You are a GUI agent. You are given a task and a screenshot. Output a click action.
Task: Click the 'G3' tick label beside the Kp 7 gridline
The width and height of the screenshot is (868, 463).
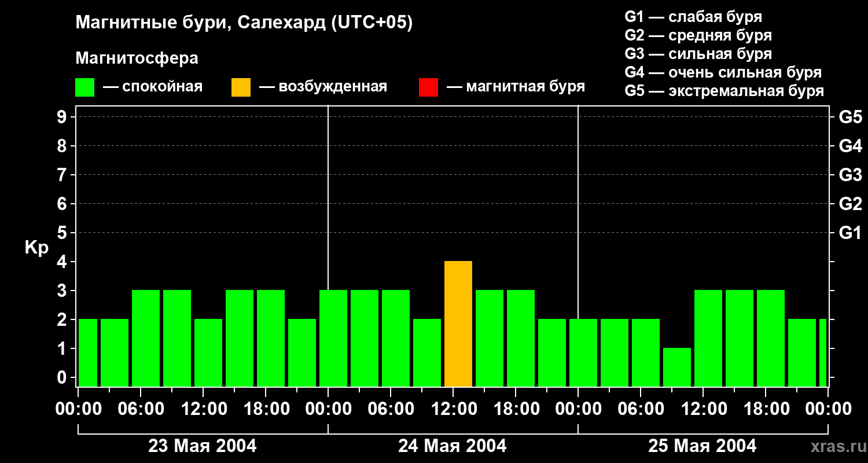click(850, 175)
